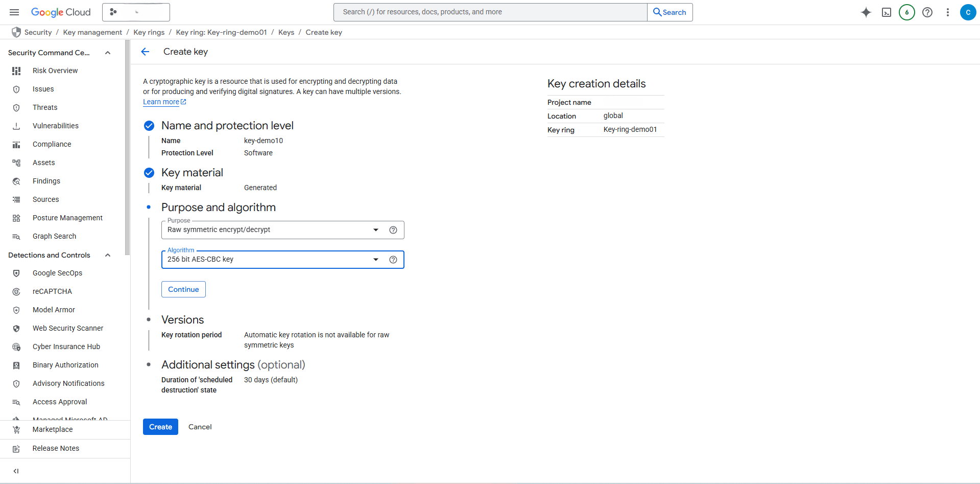
Task: Collapse the Detections and Controls section
Action: pos(107,255)
